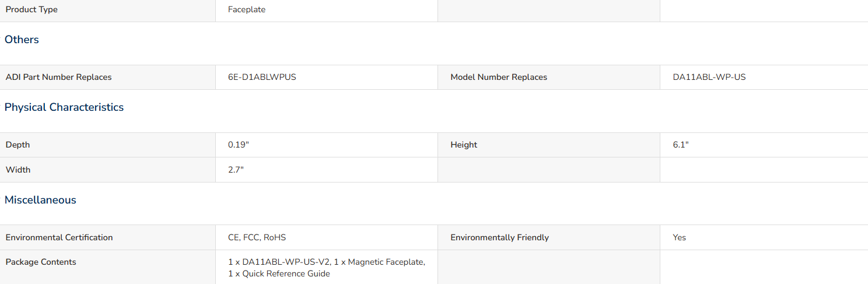Select the Miscellaneous section heading
Screen dimensions: 868x284
pos(40,200)
